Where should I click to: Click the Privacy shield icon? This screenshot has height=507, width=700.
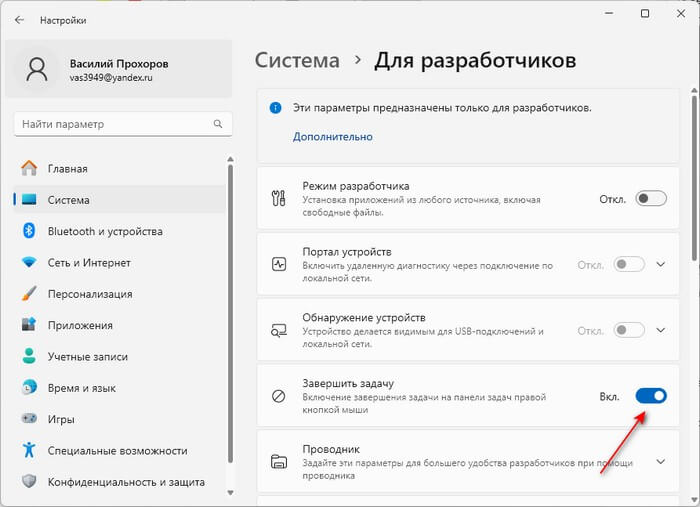29,481
